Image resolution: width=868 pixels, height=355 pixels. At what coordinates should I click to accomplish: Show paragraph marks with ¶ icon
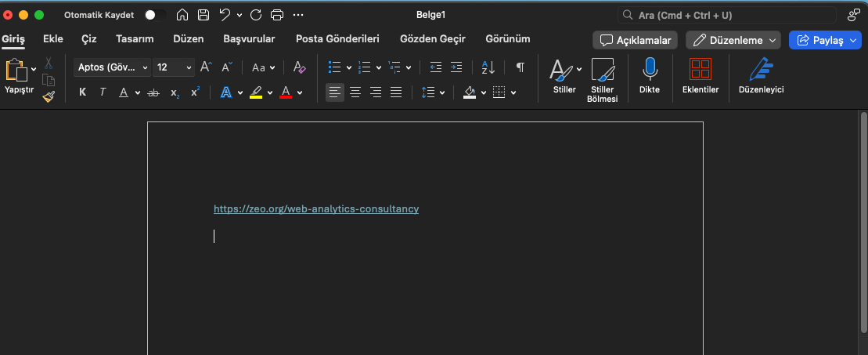[x=520, y=67]
